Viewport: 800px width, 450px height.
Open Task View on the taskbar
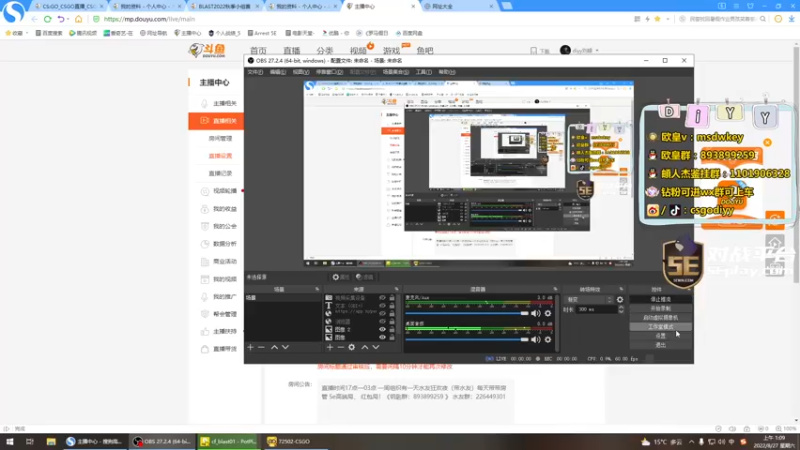pyautogui.click(x=30, y=441)
